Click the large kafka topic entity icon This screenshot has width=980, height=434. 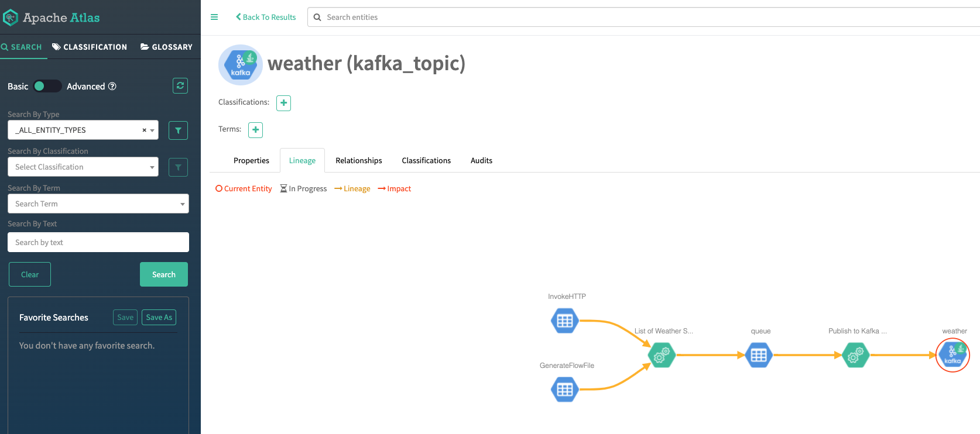coord(241,65)
